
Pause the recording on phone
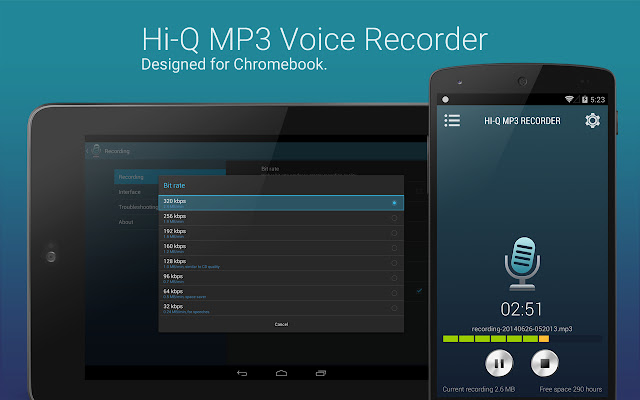pos(499,363)
